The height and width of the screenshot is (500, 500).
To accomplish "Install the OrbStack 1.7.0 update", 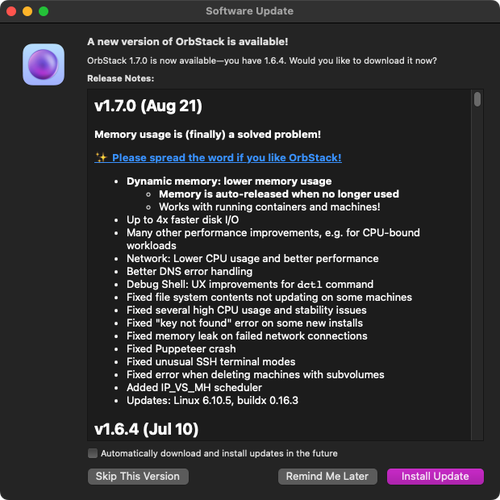I will click(435, 476).
